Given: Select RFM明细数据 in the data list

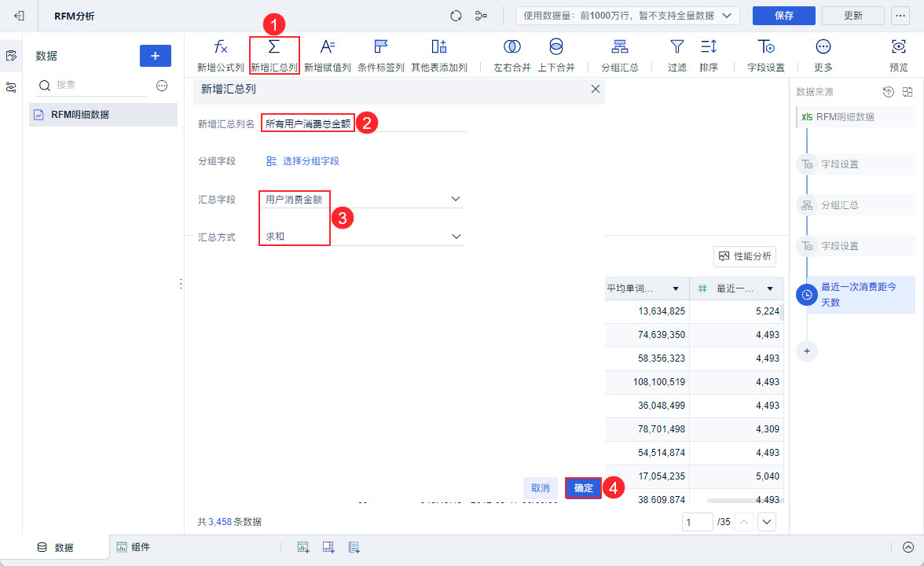Looking at the screenshot, I should [103, 115].
